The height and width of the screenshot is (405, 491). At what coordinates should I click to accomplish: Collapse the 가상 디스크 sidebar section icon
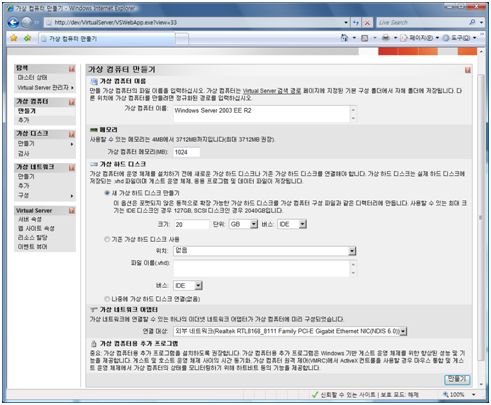pyautogui.click(x=72, y=134)
